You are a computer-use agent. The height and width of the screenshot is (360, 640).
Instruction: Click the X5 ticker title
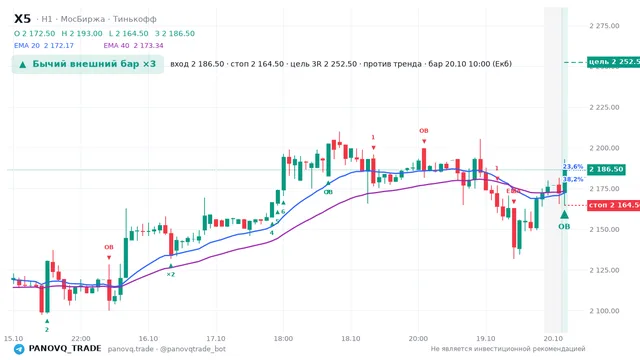(x=22, y=19)
